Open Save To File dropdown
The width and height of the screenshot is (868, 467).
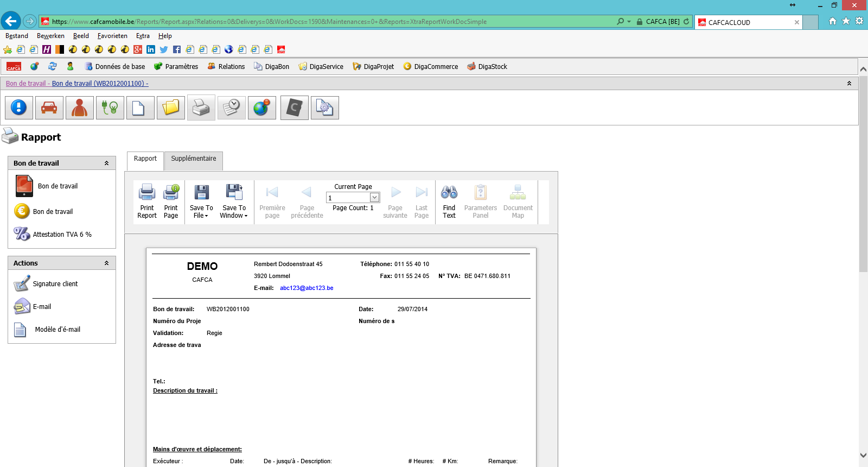tap(201, 201)
